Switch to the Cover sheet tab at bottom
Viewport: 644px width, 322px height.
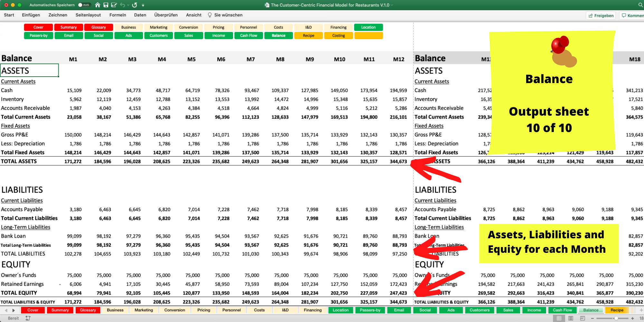[33, 310]
